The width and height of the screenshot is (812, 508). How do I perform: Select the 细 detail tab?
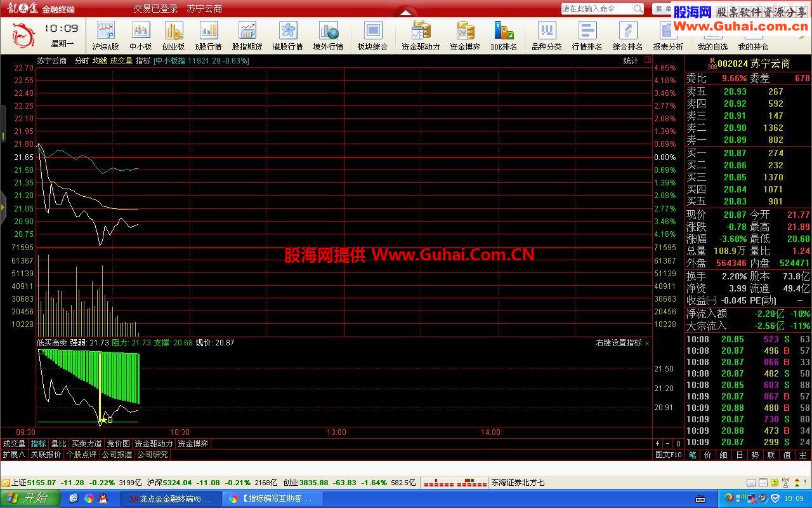(724, 455)
